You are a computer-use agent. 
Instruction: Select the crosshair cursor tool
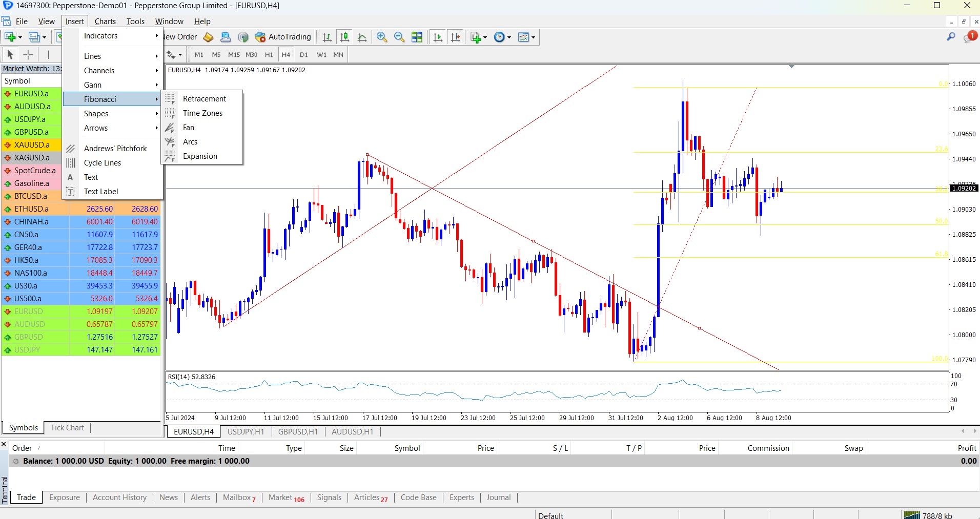click(x=28, y=54)
